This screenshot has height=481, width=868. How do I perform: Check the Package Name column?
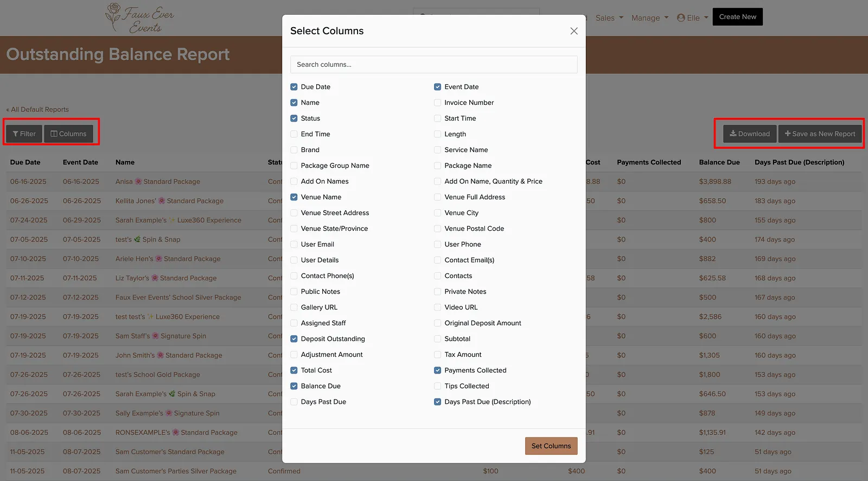click(x=437, y=166)
